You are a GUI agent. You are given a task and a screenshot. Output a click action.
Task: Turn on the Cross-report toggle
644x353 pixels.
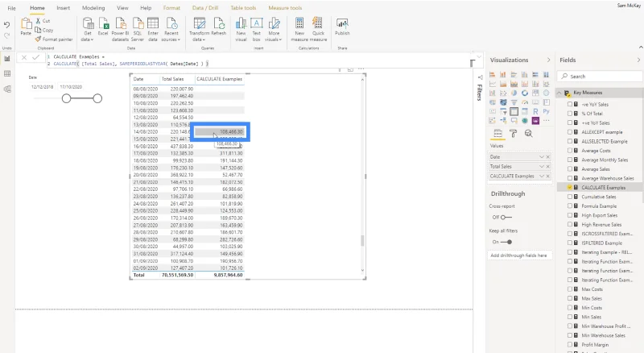click(506, 218)
